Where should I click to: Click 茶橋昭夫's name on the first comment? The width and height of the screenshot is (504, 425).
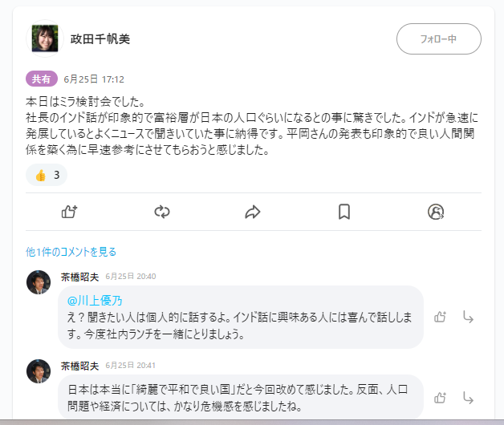80,276
